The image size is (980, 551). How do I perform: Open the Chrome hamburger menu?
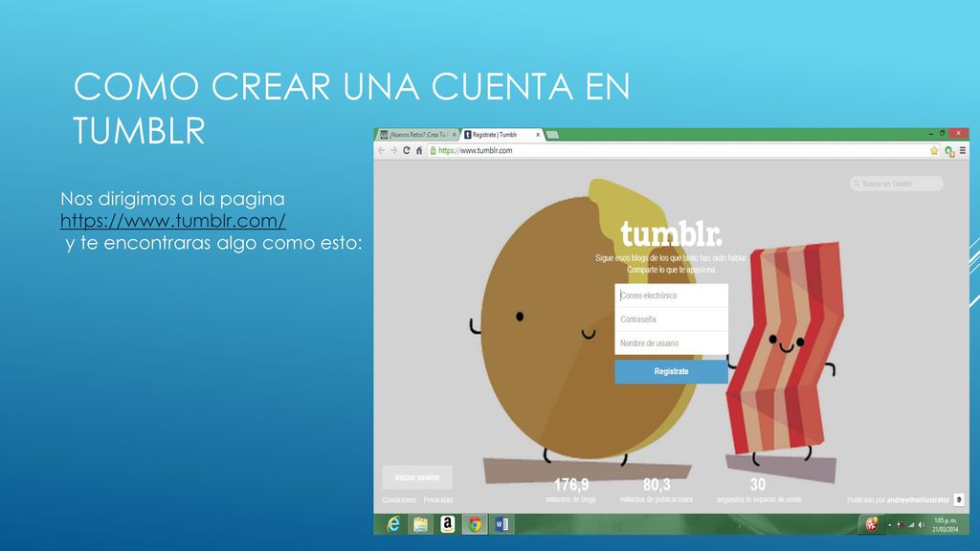click(963, 150)
